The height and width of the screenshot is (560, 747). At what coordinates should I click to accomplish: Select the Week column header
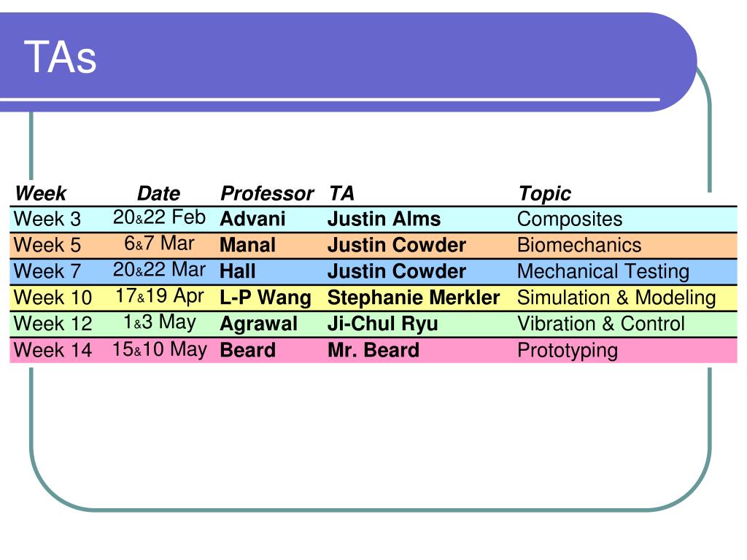(41, 193)
